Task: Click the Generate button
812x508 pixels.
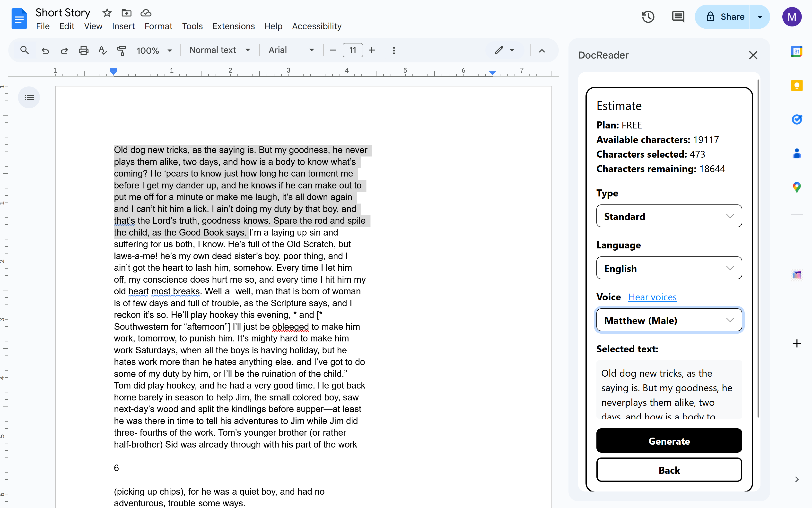Action: pyautogui.click(x=669, y=441)
